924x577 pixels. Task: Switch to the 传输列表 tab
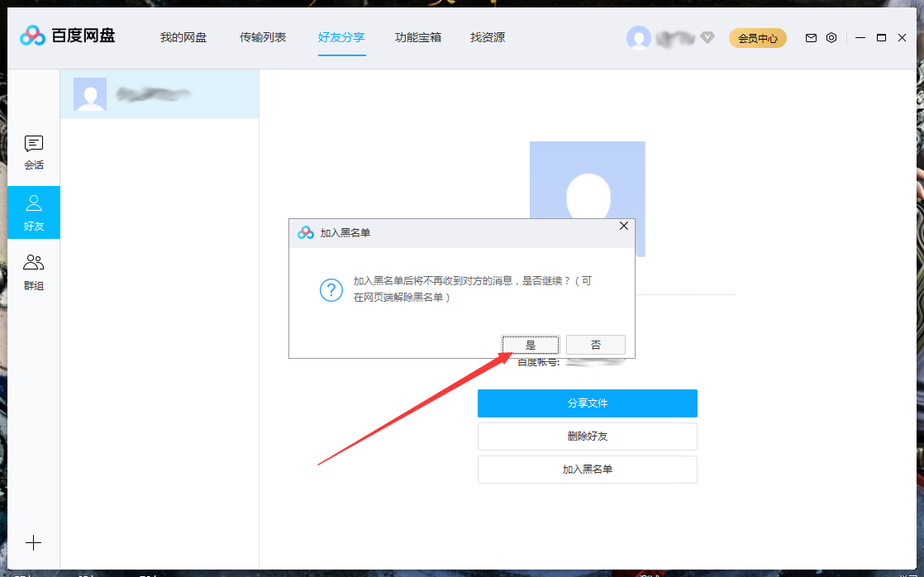click(263, 37)
